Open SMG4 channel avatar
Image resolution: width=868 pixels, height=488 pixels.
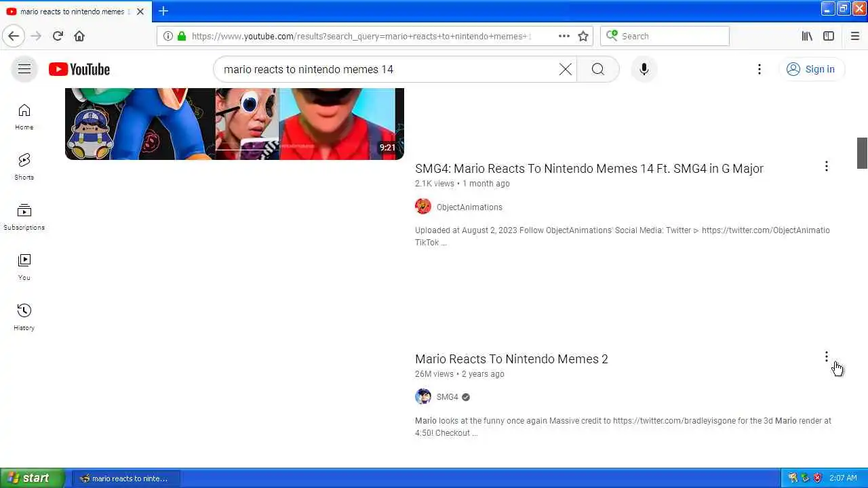(x=423, y=396)
